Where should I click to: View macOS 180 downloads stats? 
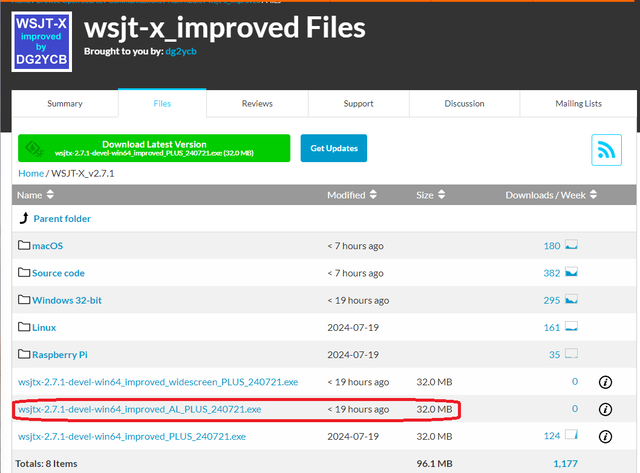(552, 246)
